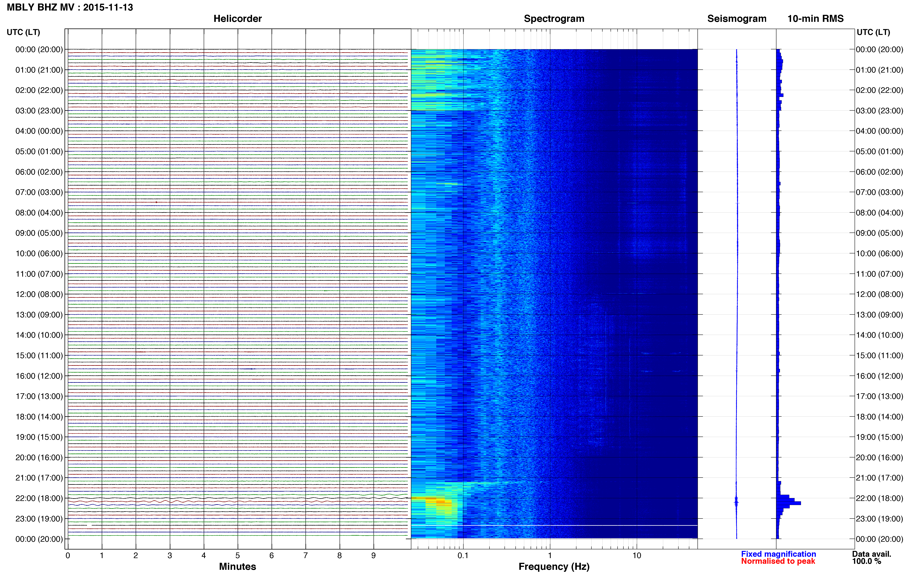Screen dimensions: 924x578
Task: Click the 'Helicorder' panel heading
Action: [x=238, y=19]
